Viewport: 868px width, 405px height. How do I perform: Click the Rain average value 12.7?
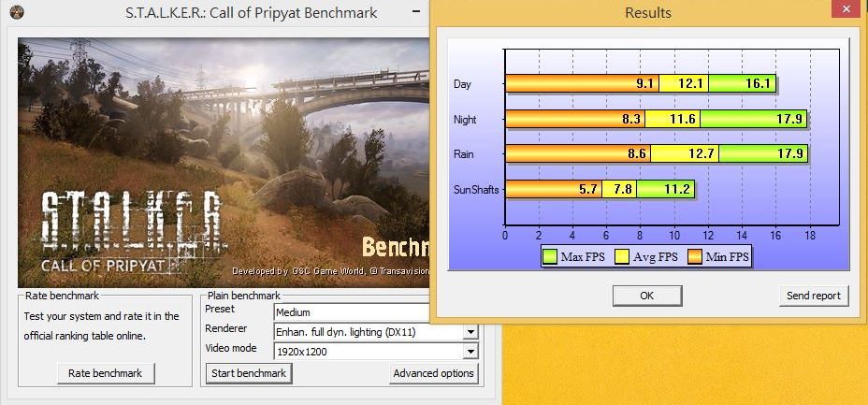(702, 154)
